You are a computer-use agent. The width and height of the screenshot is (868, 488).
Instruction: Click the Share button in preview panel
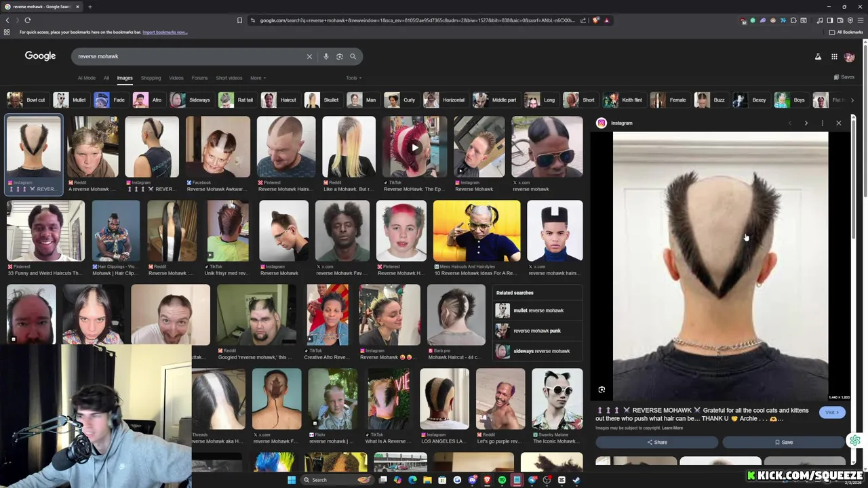click(656, 442)
